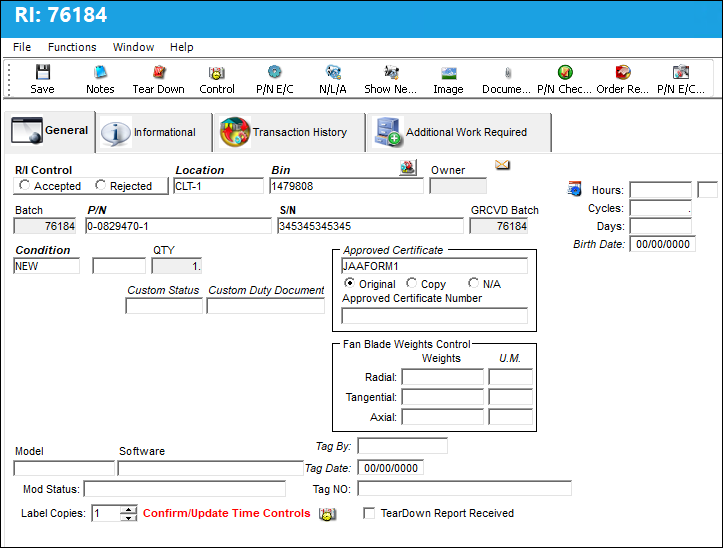Switch to the Informational tab
Viewport: 723px width, 548px height.
pyautogui.click(x=154, y=132)
